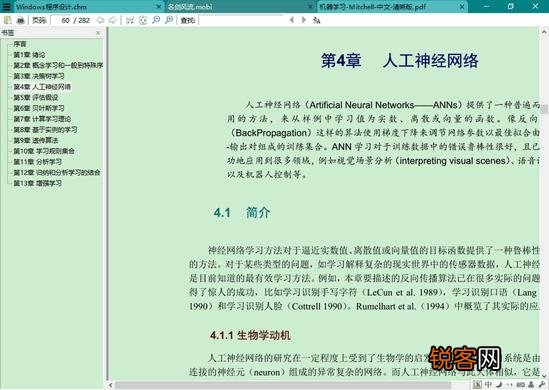
Task: Open bookmark 第11章 分析学习
Action: click(x=37, y=162)
